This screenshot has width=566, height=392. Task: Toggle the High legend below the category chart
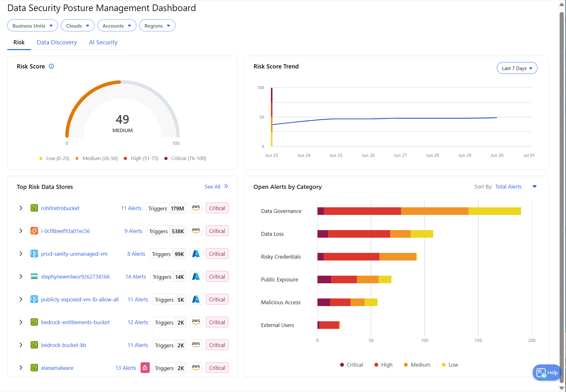pos(383,364)
